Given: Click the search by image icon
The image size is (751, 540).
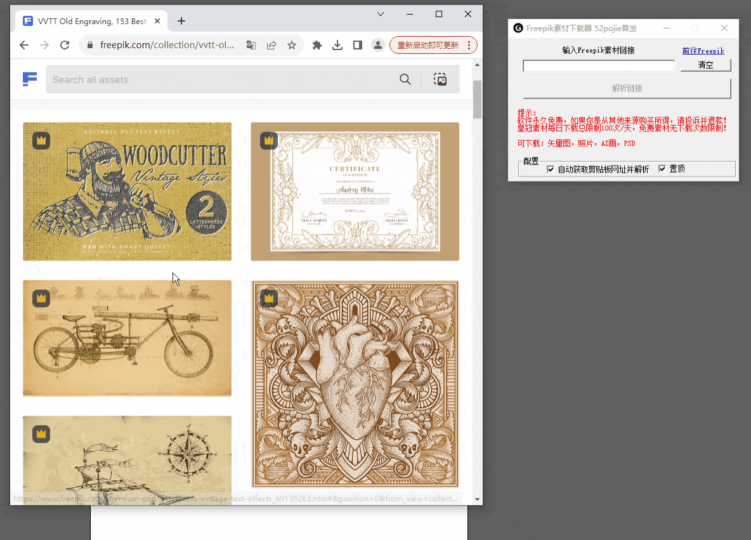Looking at the screenshot, I should 440,79.
